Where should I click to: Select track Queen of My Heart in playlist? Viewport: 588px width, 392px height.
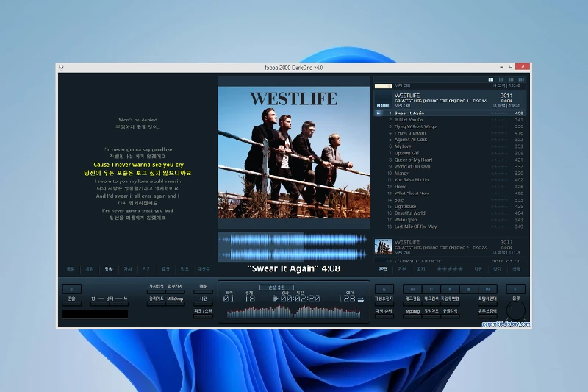click(x=414, y=160)
